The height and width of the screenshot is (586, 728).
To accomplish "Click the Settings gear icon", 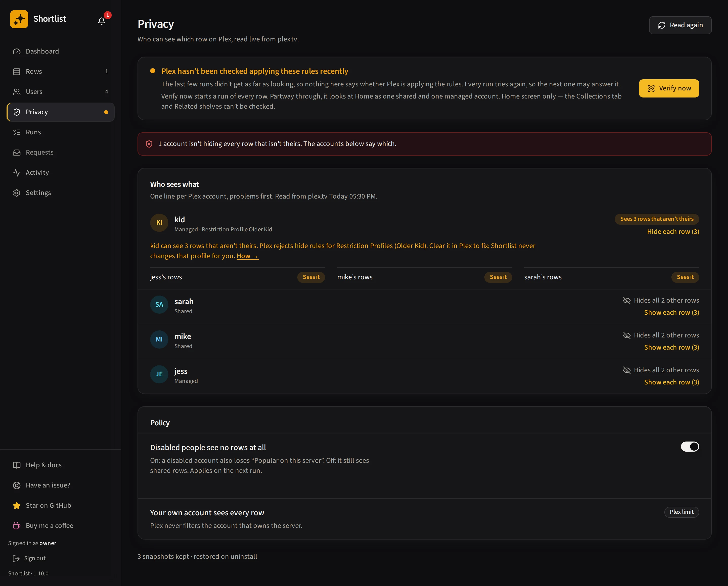I will click(x=16, y=193).
